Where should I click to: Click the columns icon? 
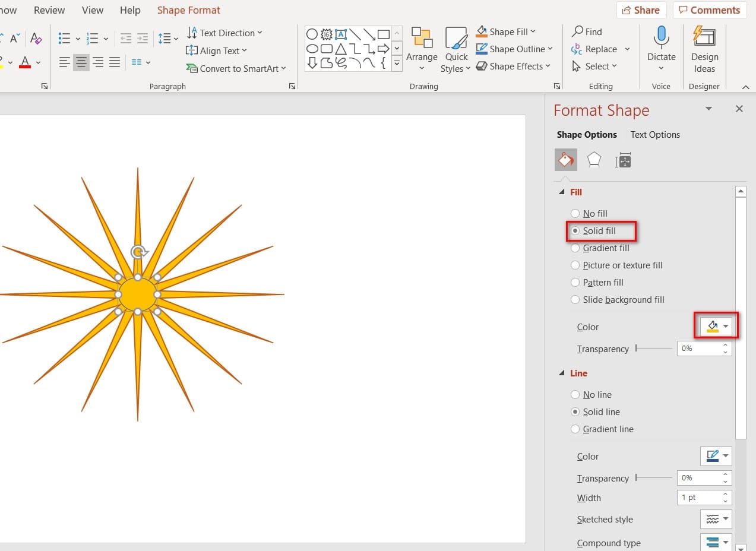pos(137,62)
